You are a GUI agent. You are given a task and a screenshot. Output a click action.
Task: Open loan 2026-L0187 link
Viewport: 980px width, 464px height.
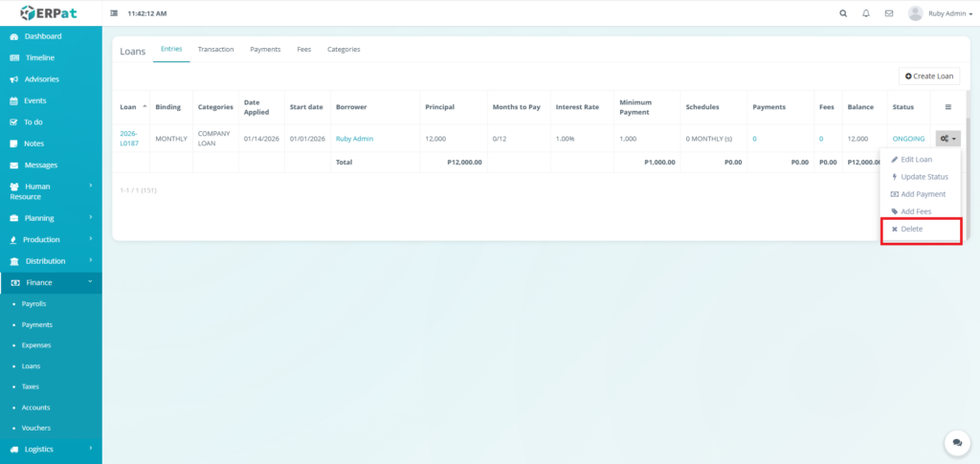click(x=128, y=139)
